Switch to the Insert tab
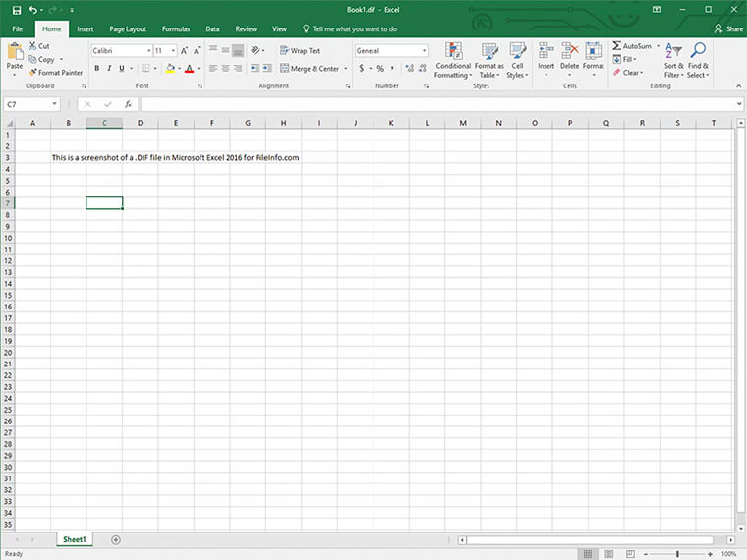Viewport: 747px width, 560px height. pos(86,29)
